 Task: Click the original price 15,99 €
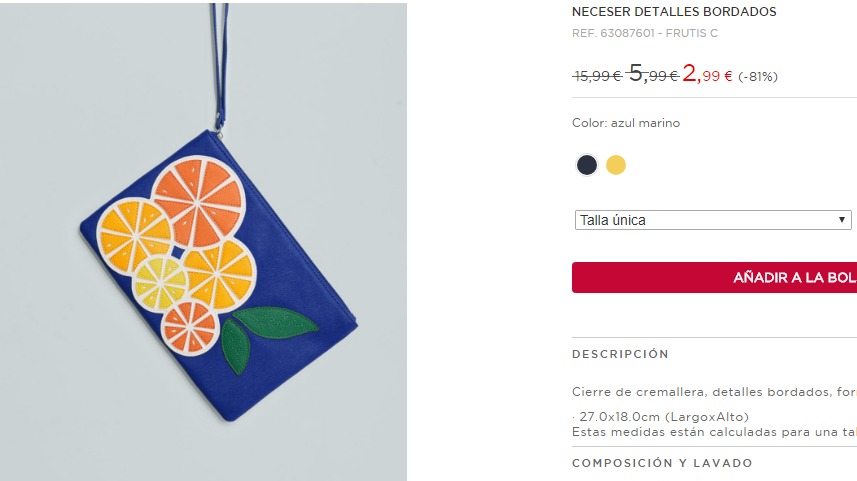597,76
